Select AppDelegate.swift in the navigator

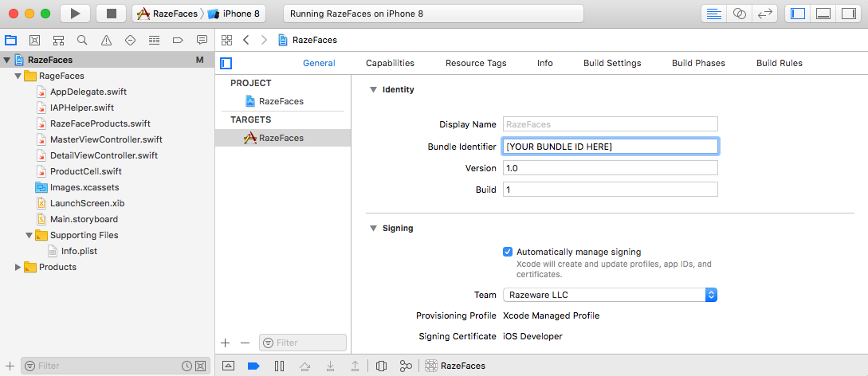tap(88, 92)
